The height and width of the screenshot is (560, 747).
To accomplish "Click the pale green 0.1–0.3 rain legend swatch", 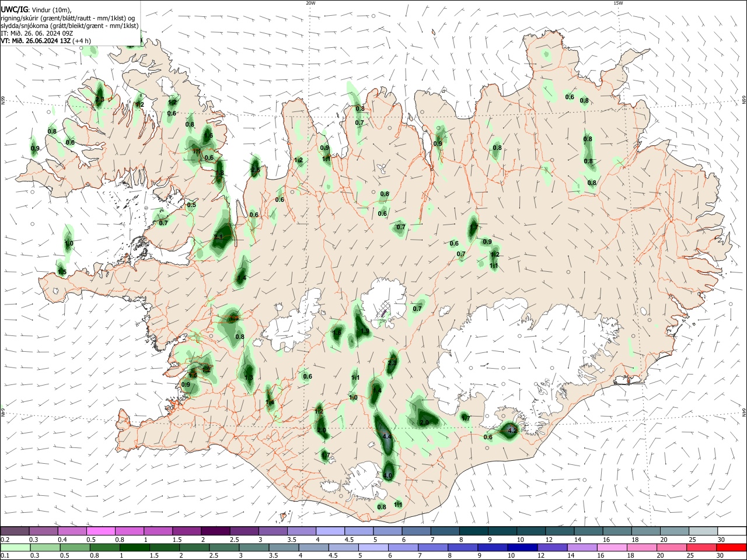I will click(15, 548).
